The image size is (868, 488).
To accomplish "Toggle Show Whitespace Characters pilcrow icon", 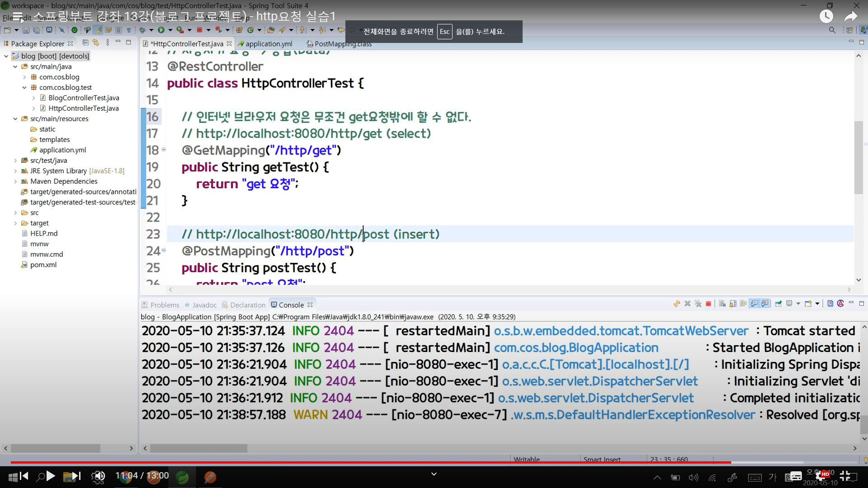I will point(129,30).
